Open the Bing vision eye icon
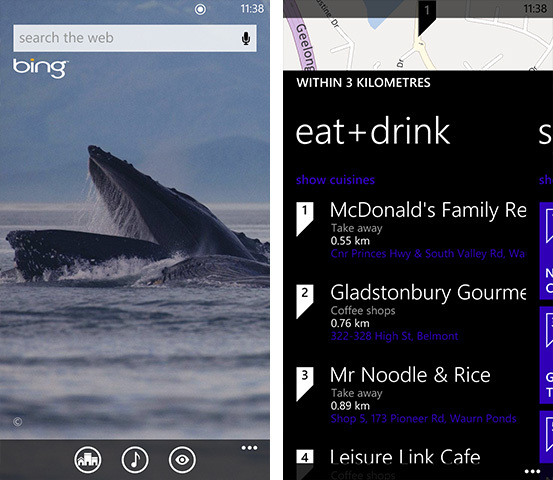This screenshot has height=480, width=553. [x=182, y=460]
